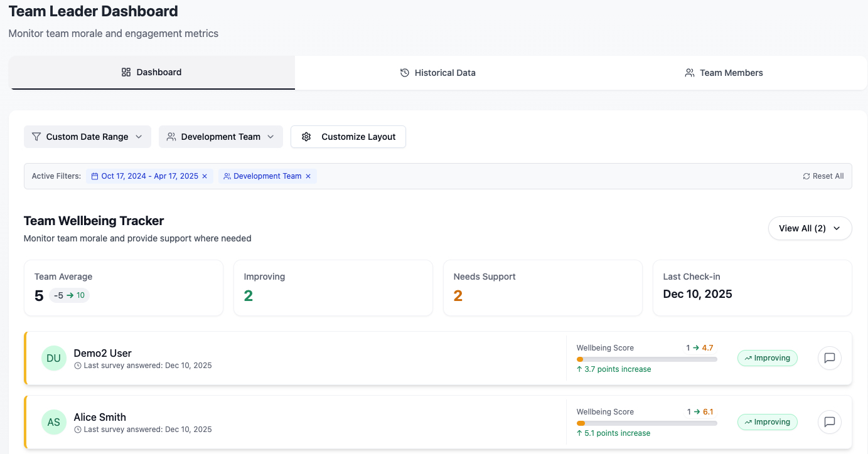
Task: Select the Dashboard tab
Action: (x=151, y=72)
